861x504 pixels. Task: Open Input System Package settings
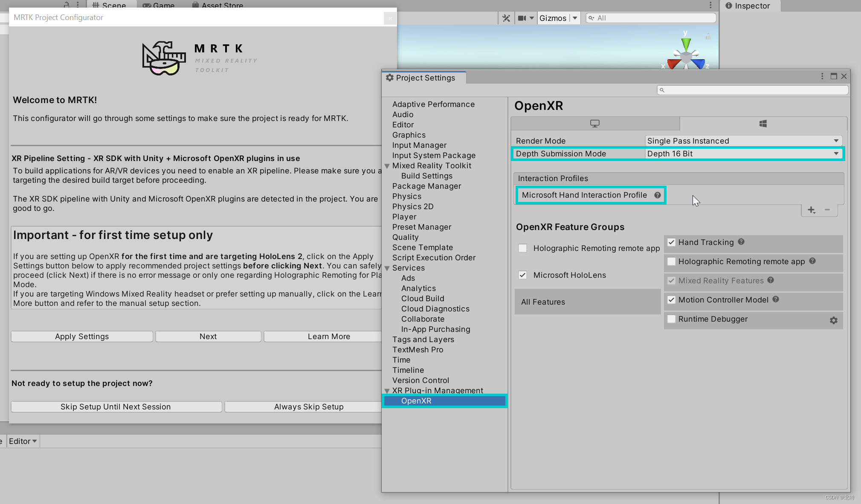tap(434, 156)
